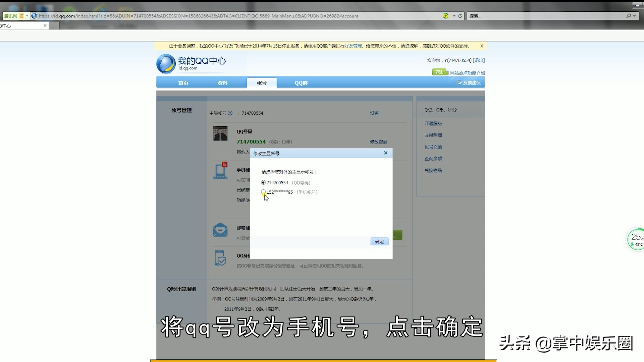
Task: Click the 25% temperature monitor widget
Action: pyautogui.click(x=636, y=239)
